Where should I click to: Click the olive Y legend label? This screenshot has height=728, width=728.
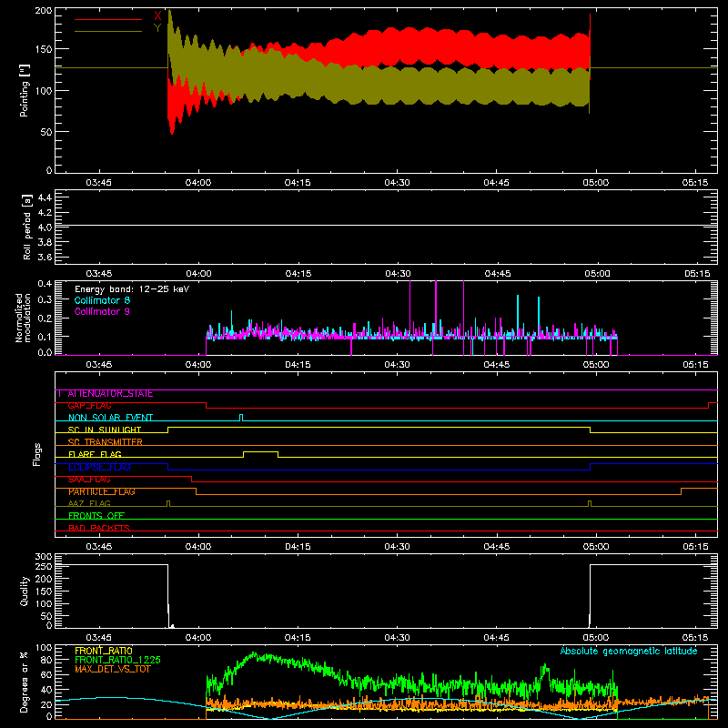[x=157, y=28]
